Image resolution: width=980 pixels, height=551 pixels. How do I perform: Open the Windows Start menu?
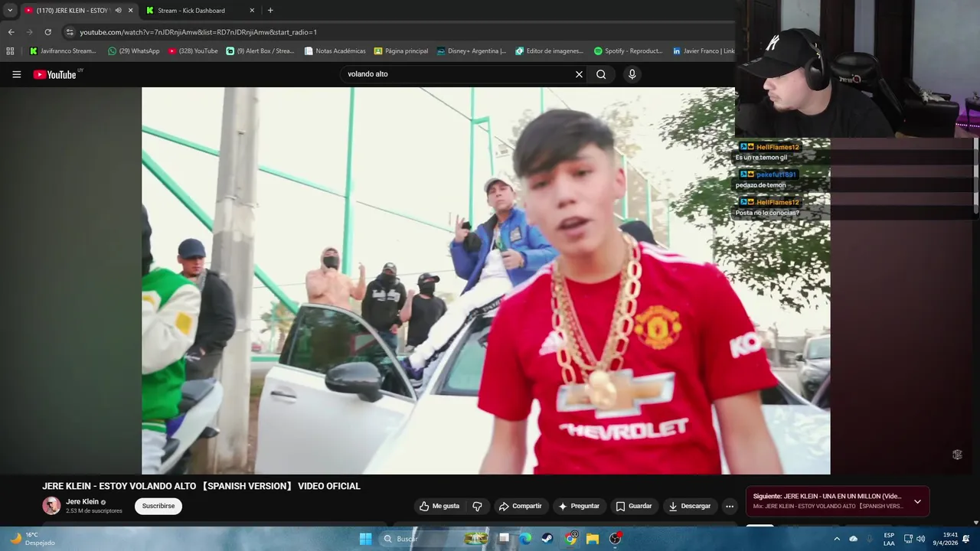point(365,539)
